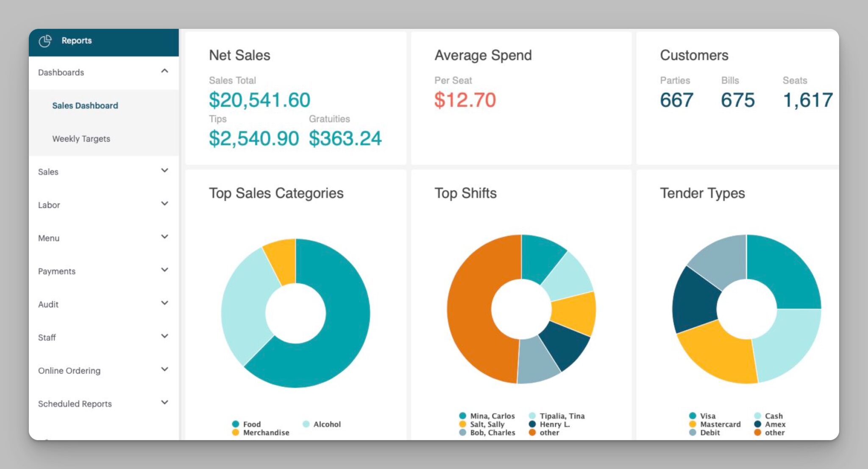Toggle the Alcohol legend marker

(x=306, y=424)
